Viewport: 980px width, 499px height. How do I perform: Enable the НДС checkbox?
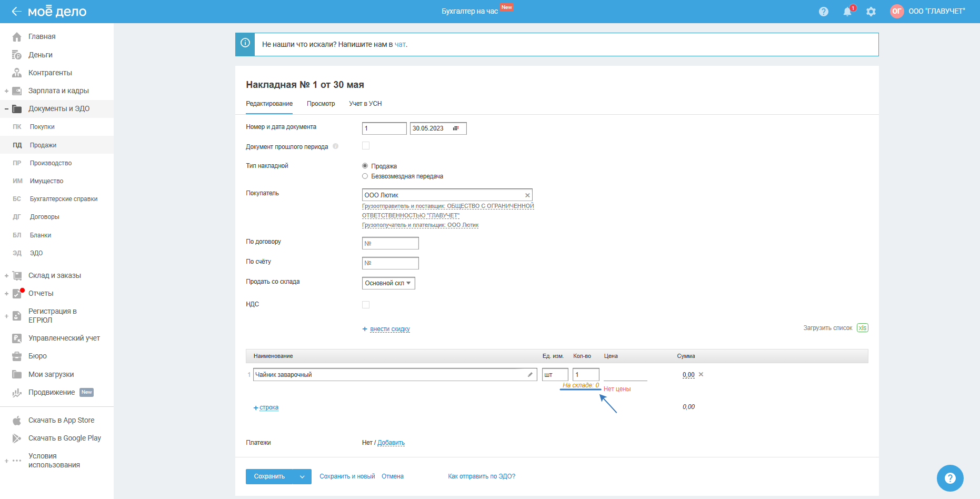[x=366, y=305]
